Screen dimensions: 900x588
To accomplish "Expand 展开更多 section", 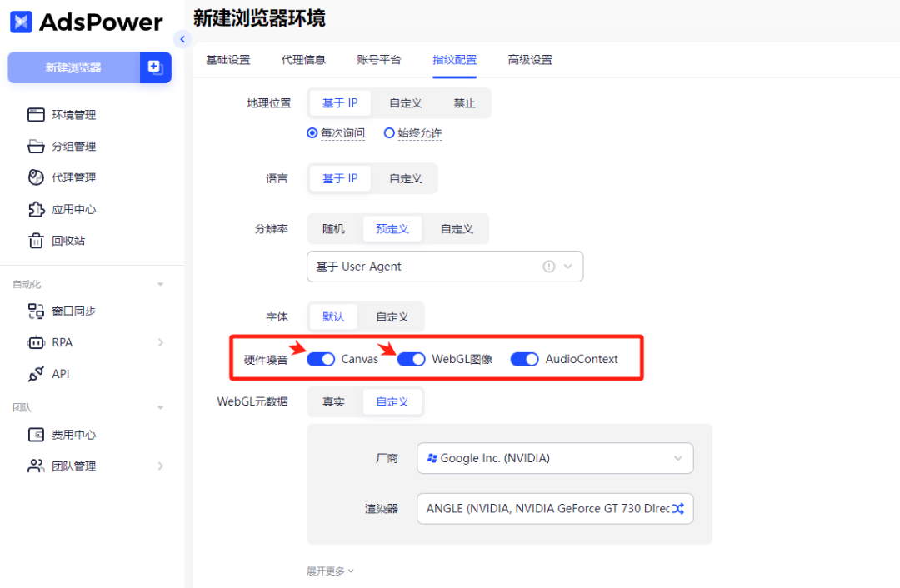I will 330,571.
